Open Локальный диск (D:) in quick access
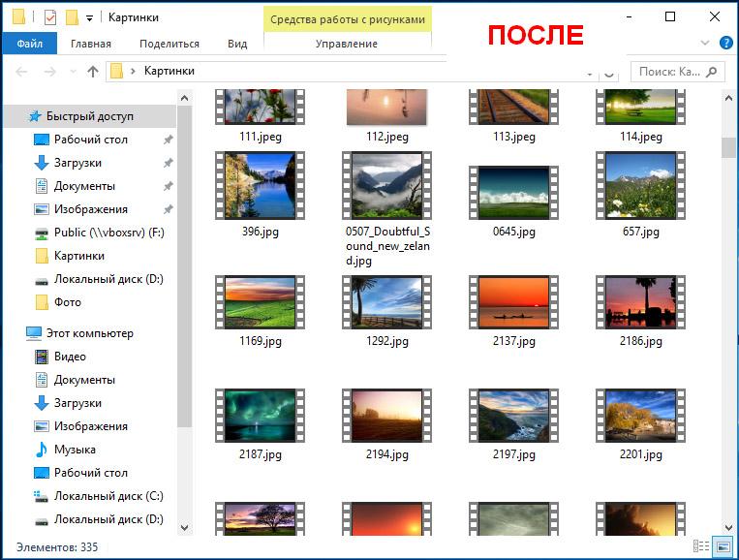 [108, 279]
